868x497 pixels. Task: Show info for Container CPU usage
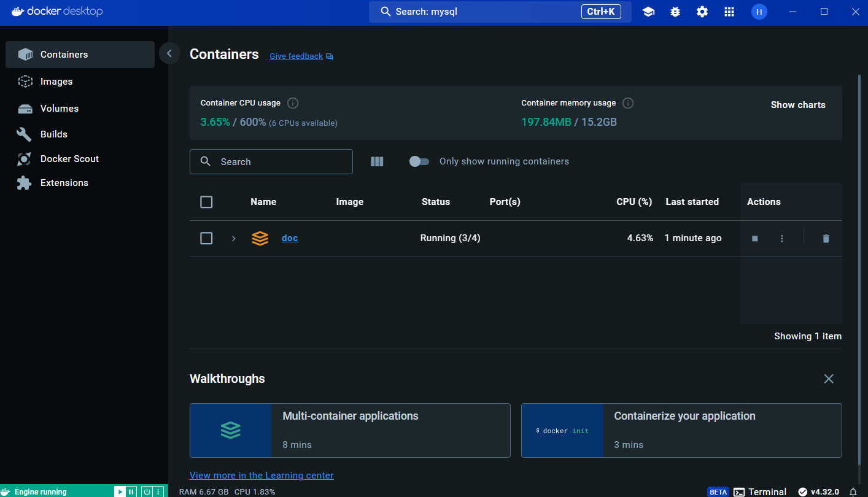click(x=293, y=103)
